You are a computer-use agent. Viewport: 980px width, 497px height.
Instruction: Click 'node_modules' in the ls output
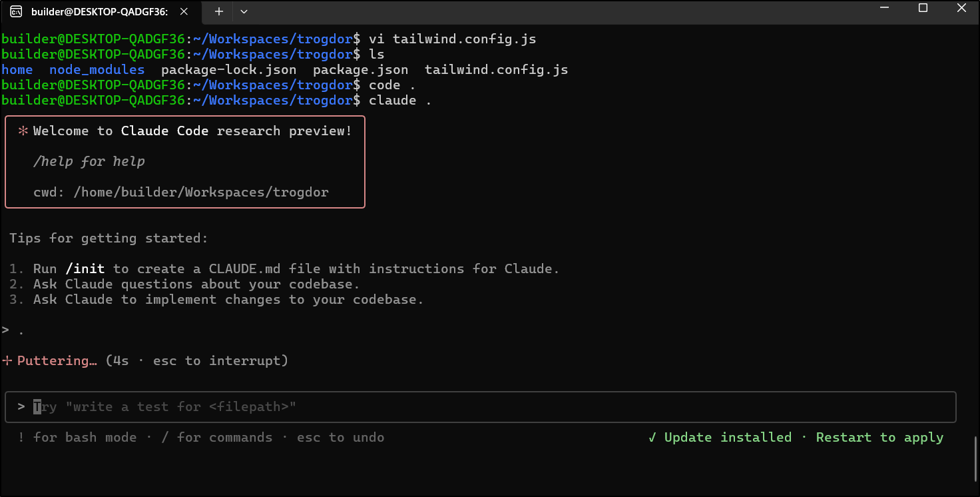click(x=97, y=70)
